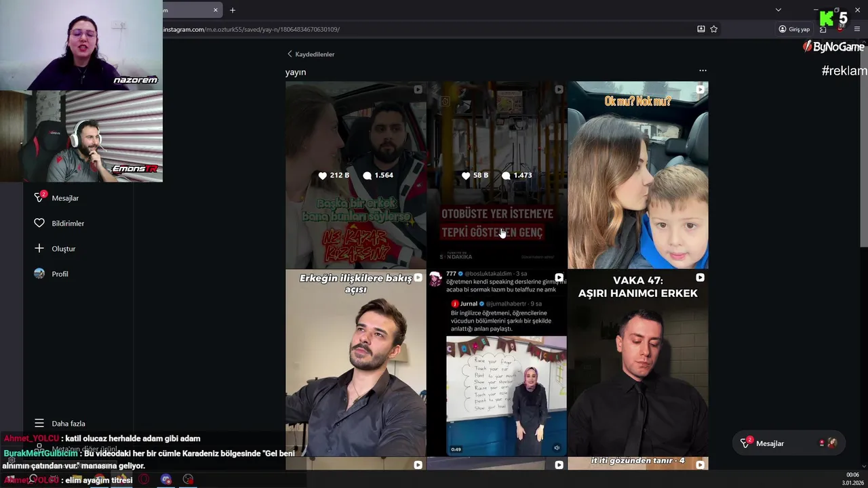The height and width of the screenshot is (488, 868).
Task: Click the @jurnalhabertr handle text
Action: [x=507, y=304]
